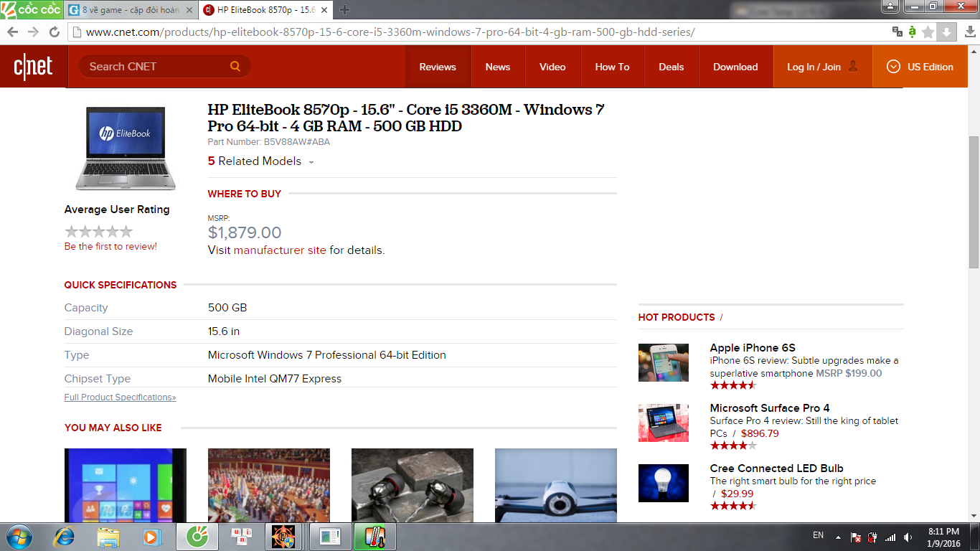This screenshot has width=980, height=551.
Task: Click the user silhouette icon next to Log In
Action: pyautogui.click(x=853, y=66)
